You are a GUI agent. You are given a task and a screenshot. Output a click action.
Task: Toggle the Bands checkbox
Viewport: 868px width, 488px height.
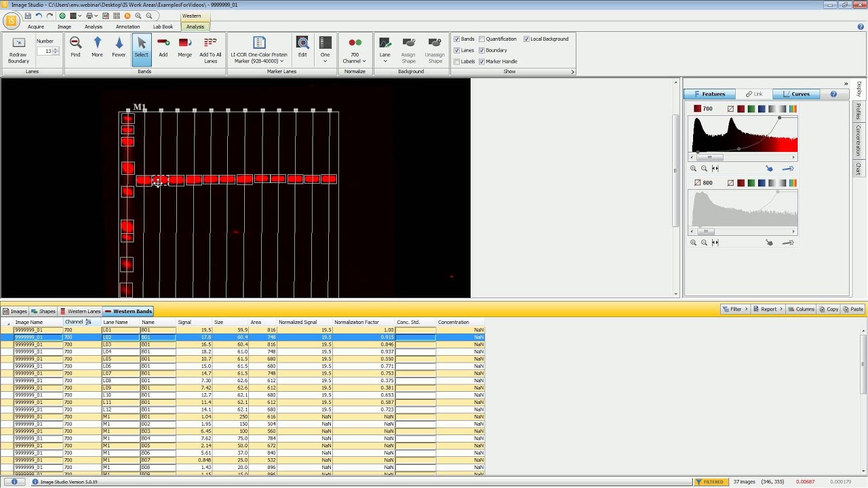click(457, 39)
